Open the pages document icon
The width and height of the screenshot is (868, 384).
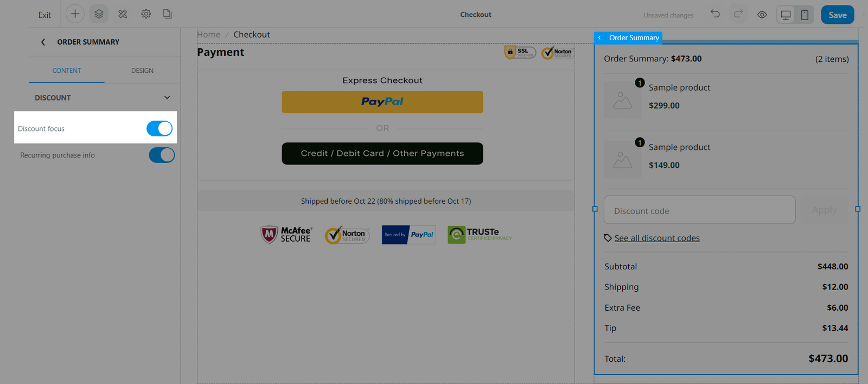[168, 14]
